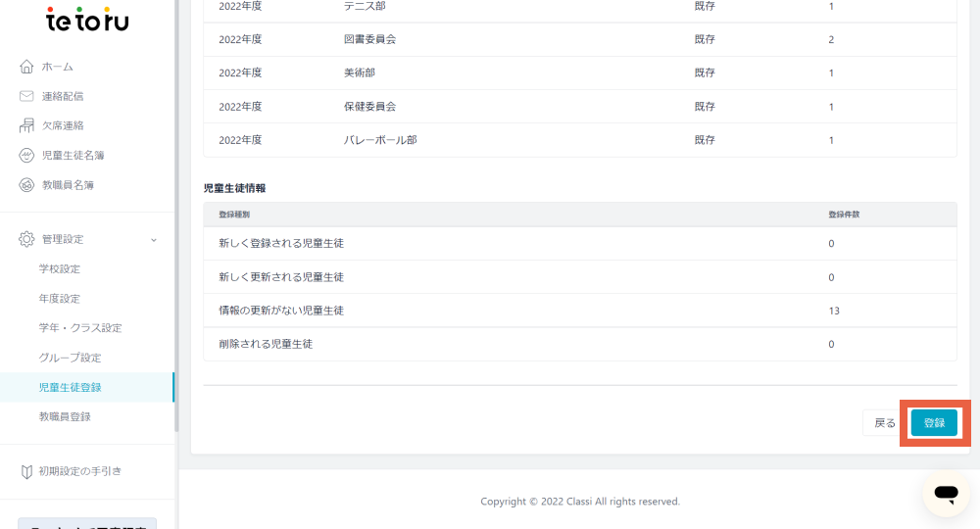980x529 pixels.
Task: Click the gear icon for 管理設定
Action: tap(26, 239)
